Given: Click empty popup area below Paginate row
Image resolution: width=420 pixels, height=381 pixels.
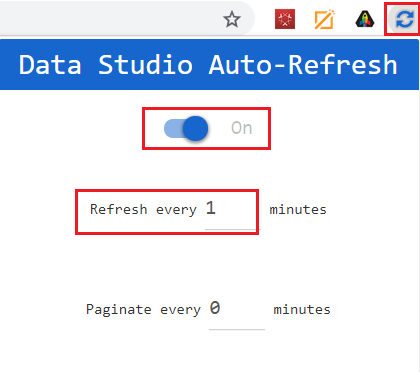Looking at the screenshot, I should click(x=209, y=353).
